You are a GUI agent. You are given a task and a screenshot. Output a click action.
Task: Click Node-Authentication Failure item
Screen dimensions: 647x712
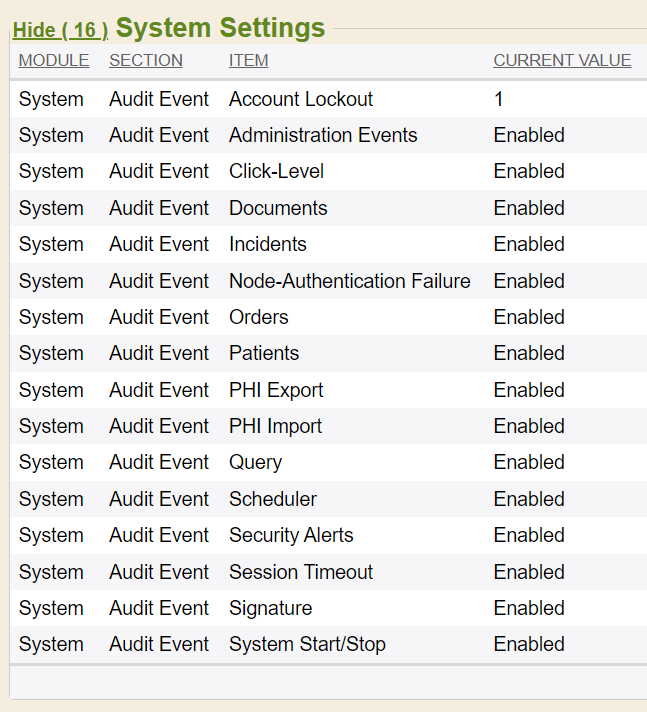349,281
